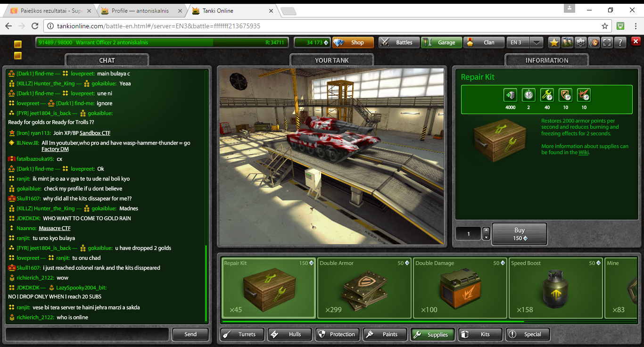Open a new browser tab
This screenshot has width=644, height=347.
point(288,11)
